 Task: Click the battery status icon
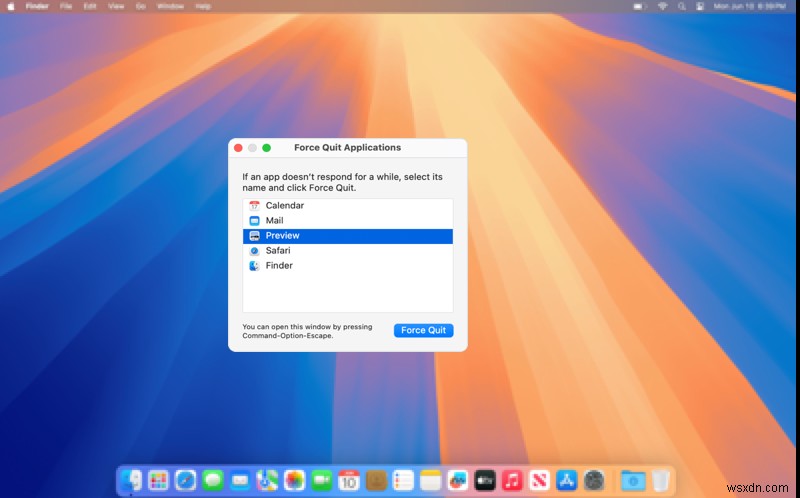(640, 7)
